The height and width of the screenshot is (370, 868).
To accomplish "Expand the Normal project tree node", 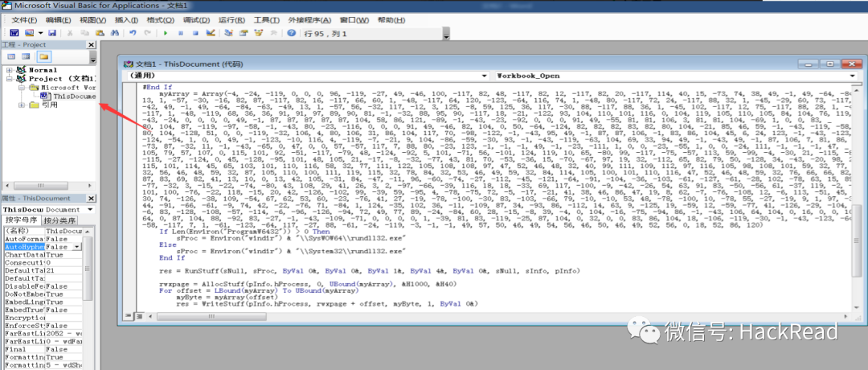I will click(9, 70).
